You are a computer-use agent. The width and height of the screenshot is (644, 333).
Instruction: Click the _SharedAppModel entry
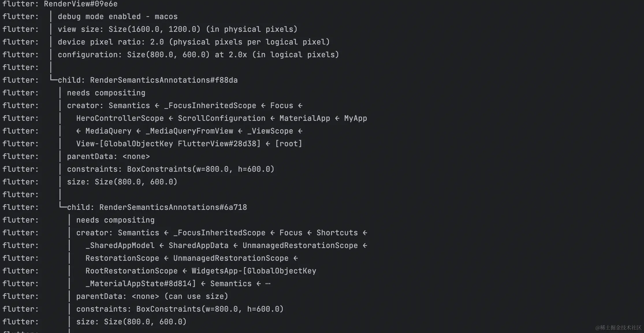tap(120, 245)
